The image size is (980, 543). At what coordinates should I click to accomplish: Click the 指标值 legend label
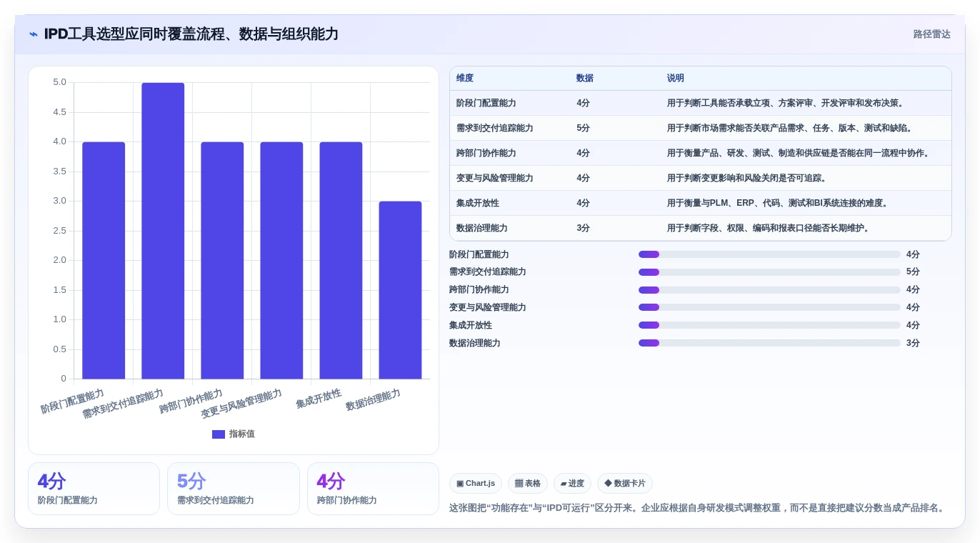point(242,434)
